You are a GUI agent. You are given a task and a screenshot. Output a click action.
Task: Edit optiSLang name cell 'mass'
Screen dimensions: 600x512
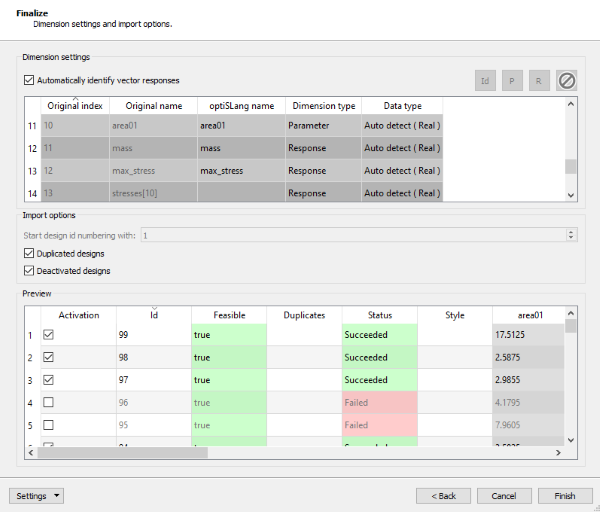pyautogui.click(x=241, y=148)
